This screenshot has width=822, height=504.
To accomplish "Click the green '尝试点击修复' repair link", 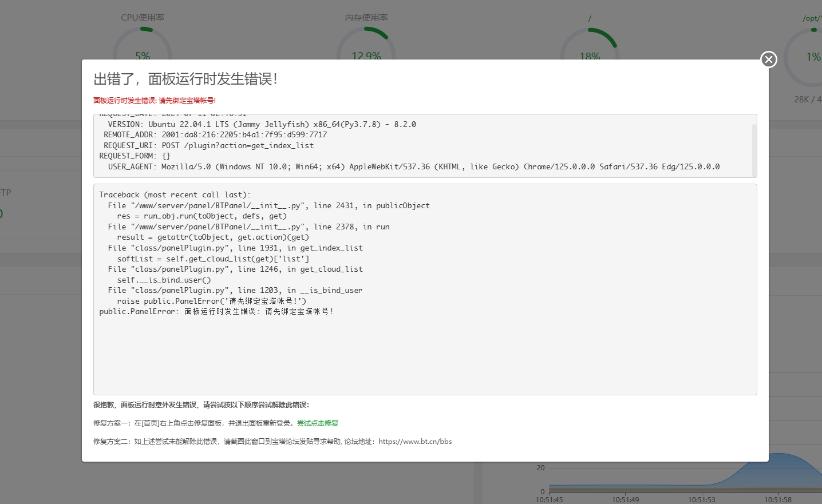I will 318,423.
